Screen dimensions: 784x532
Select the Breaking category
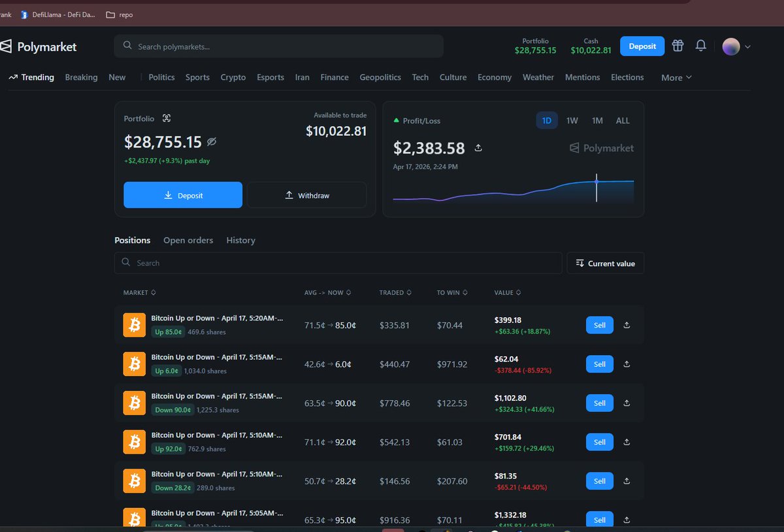tap(81, 77)
